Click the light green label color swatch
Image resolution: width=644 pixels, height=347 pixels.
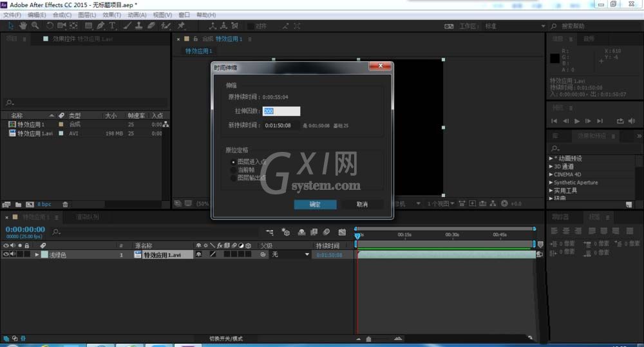[x=44, y=254]
